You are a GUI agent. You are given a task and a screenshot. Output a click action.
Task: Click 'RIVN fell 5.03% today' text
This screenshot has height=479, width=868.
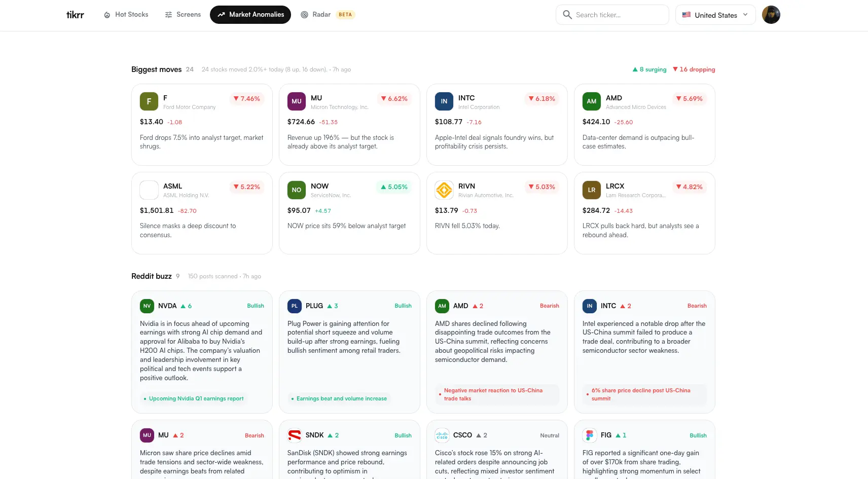(467, 226)
